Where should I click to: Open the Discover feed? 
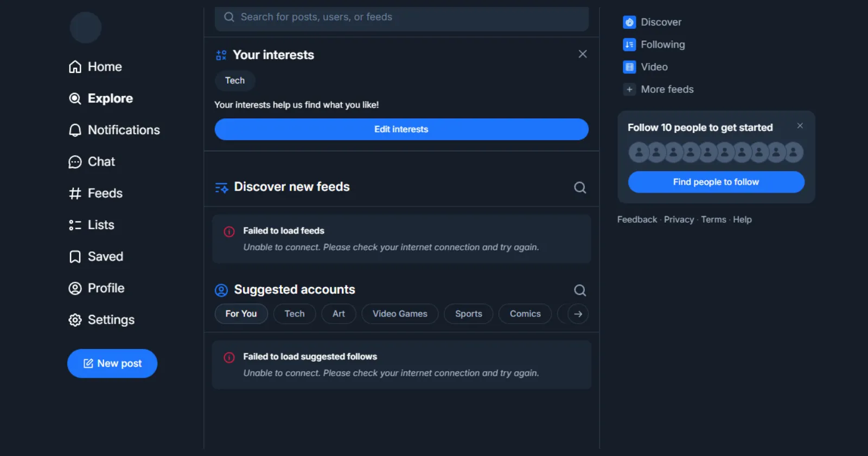(x=660, y=22)
